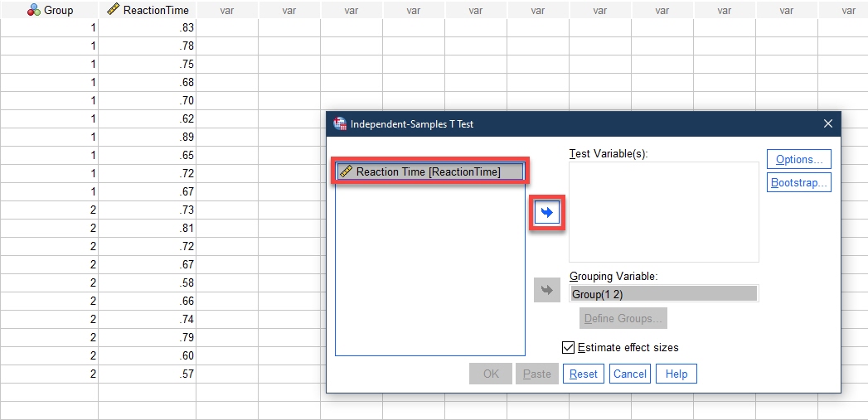The width and height of the screenshot is (868, 420).
Task: Click the Group(1 2) grouping variable field
Action: (x=664, y=294)
